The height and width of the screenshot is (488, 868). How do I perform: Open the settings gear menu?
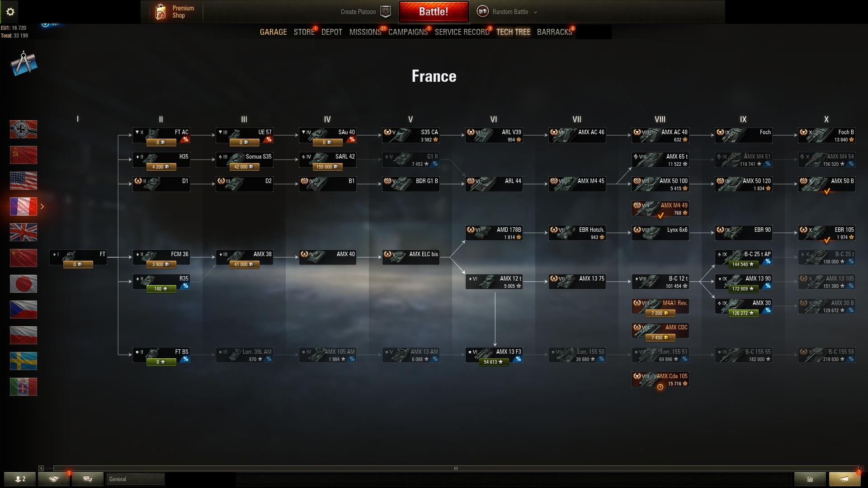(x=10, y=12)
